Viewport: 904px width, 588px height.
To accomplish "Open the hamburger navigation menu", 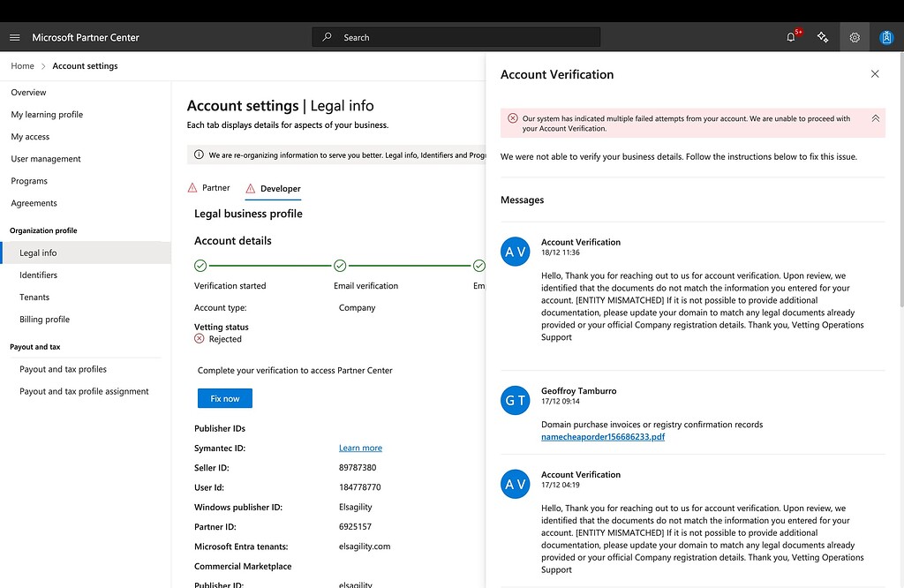I will [x=14, y=37].
